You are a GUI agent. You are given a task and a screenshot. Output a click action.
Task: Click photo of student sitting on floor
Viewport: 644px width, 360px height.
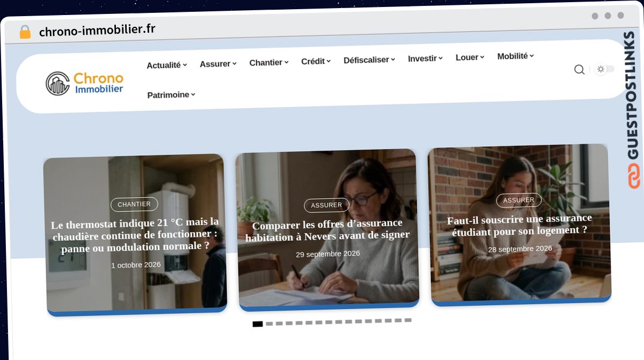[519, 225]
